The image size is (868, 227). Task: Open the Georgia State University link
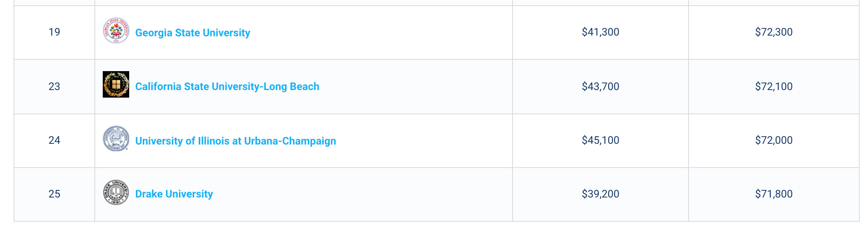193,33
